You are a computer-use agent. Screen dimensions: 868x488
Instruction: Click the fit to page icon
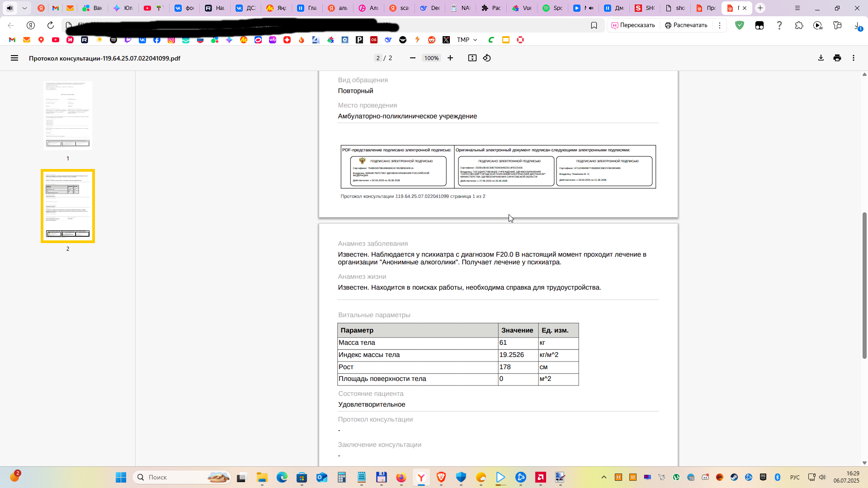pyautogui.click(x=472, y=58)
